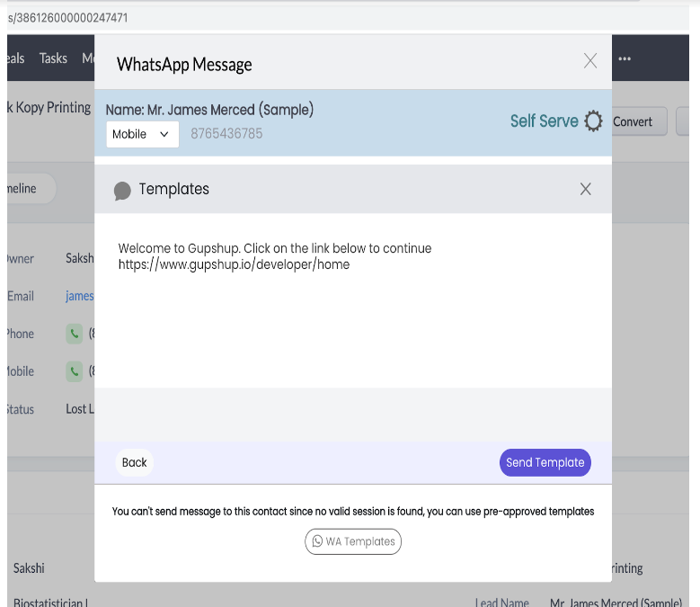700x607 pixels.
Task: Click the phone number field 8765436785
Action: [226, 134]
